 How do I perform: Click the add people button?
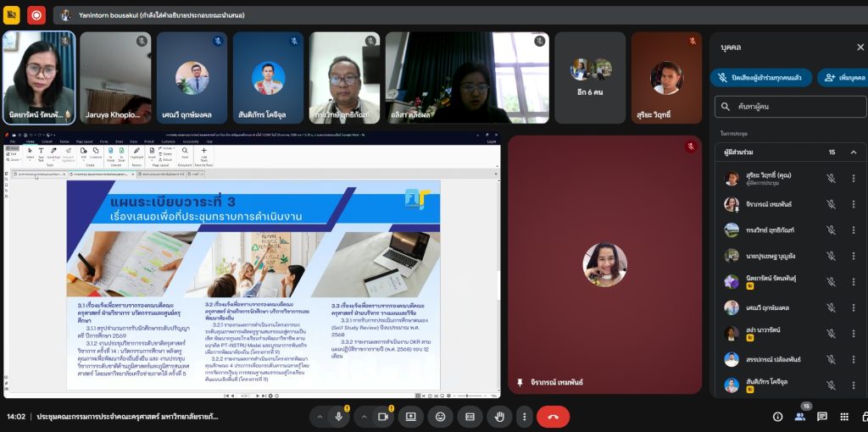[x=843, y=77]
